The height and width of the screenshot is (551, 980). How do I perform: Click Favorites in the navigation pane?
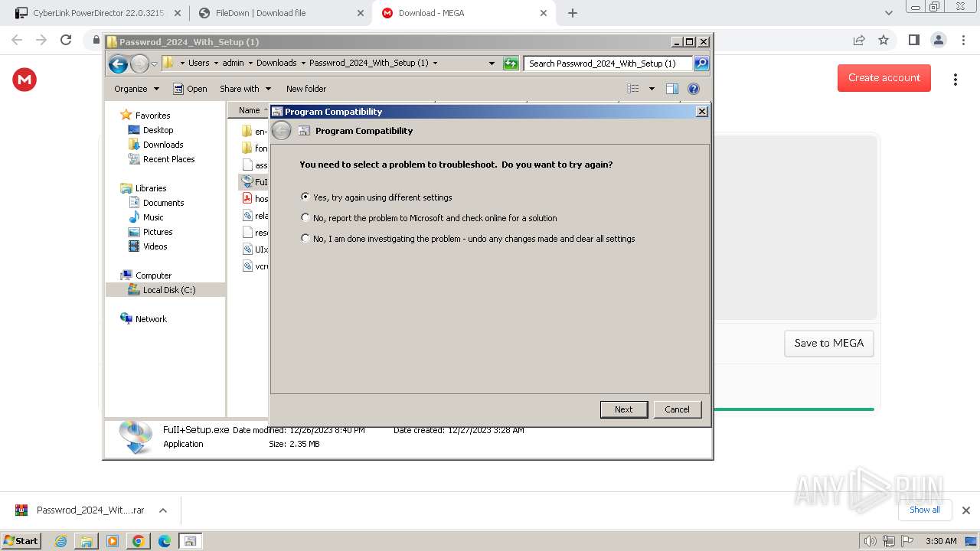click(x=152, y=116)
